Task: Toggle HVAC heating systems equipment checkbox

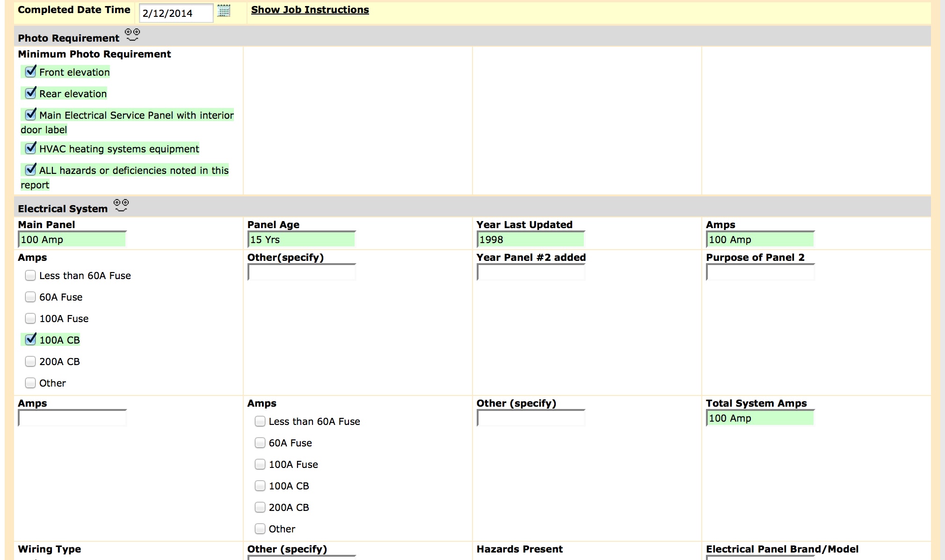Action: [x=30, y=148]
